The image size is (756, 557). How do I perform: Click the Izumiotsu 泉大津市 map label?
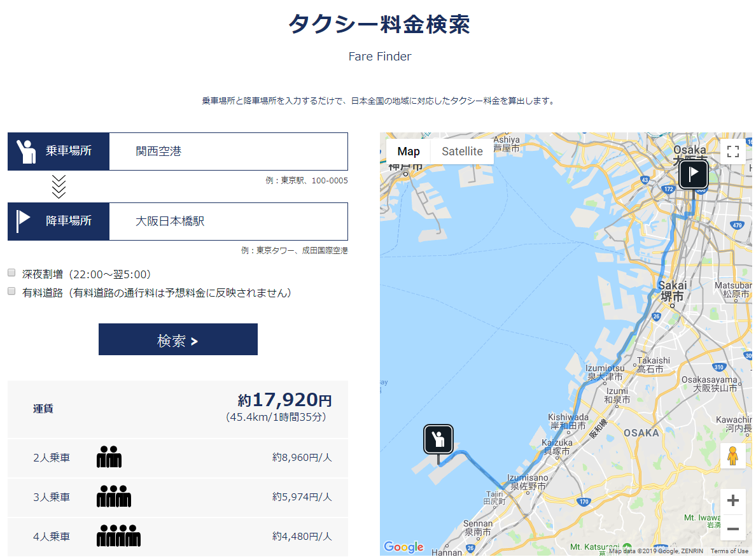tap(605, 372)
